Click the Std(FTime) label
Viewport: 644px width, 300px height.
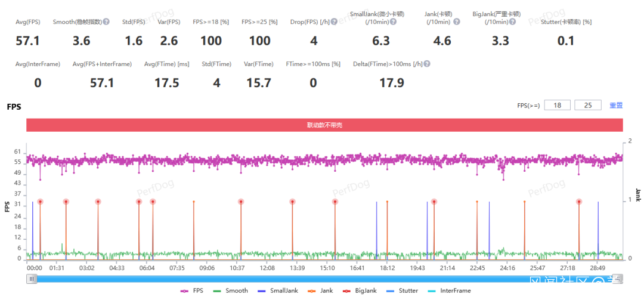(216, 64)
